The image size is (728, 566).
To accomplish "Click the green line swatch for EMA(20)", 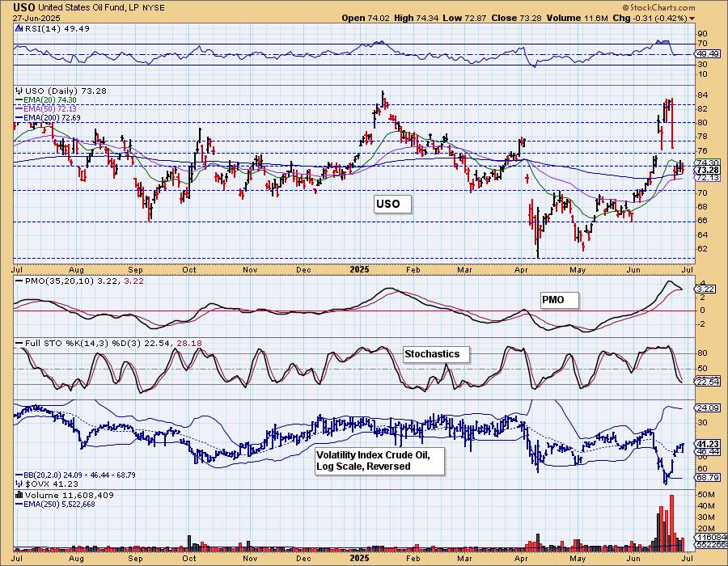I will click(x=19, y=99).
